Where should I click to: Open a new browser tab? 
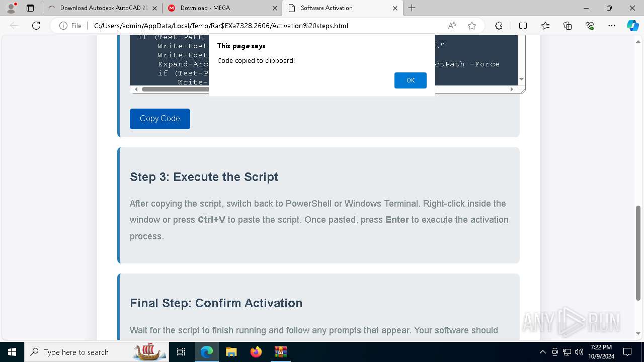point(412,8)
